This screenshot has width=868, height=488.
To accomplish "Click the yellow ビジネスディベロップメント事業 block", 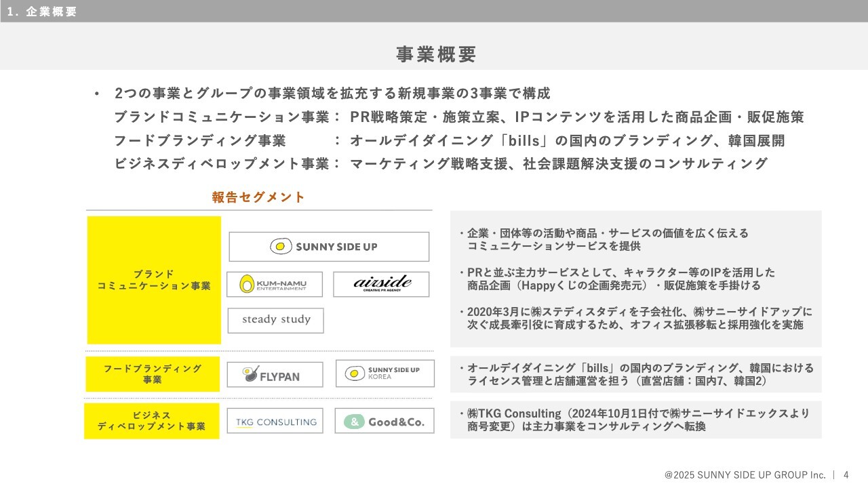I will coord(152,421).
